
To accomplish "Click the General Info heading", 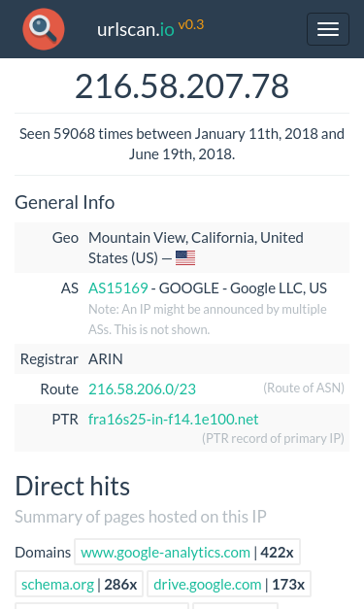I will (x=65, y=202).
